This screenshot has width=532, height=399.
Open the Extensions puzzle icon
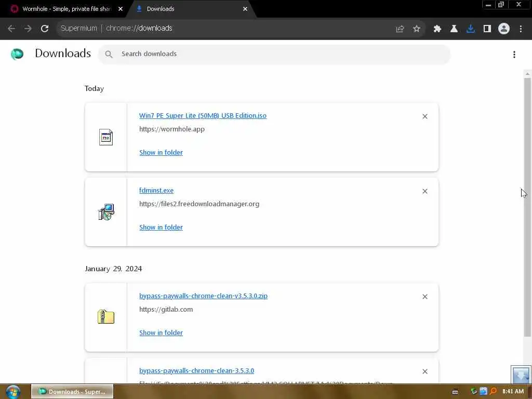437,29
